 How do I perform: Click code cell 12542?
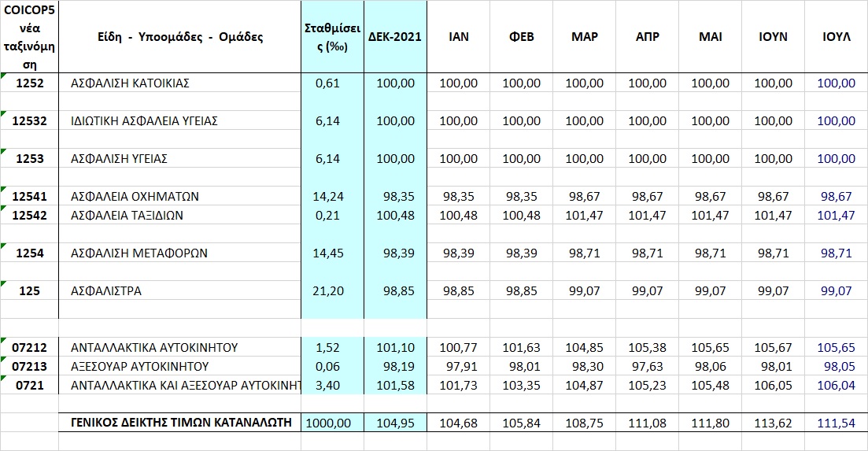click(29, 215)
